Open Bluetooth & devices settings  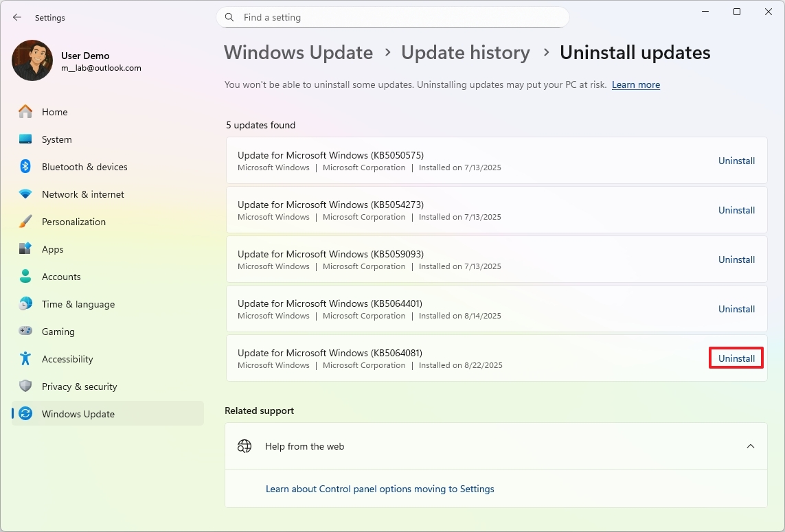click(84, 167)
